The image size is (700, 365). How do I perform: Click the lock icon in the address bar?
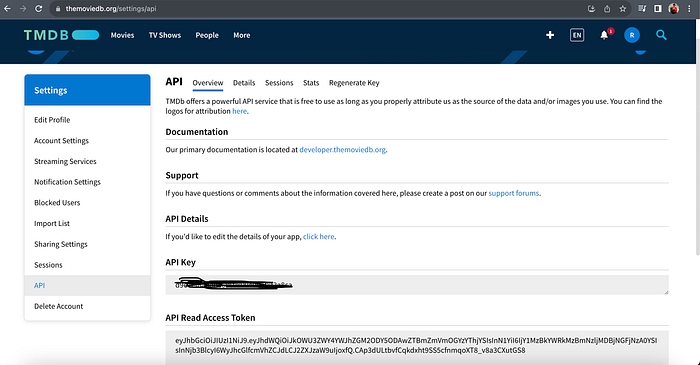[x=58, y=9]
